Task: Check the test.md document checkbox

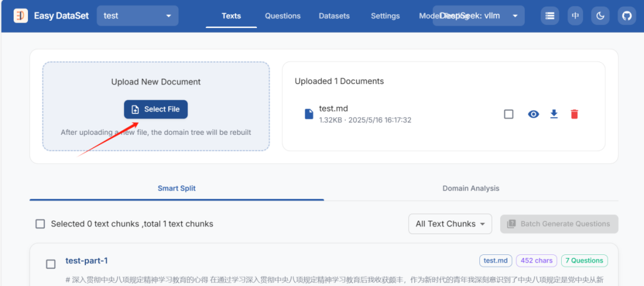Action: (509, 114)
